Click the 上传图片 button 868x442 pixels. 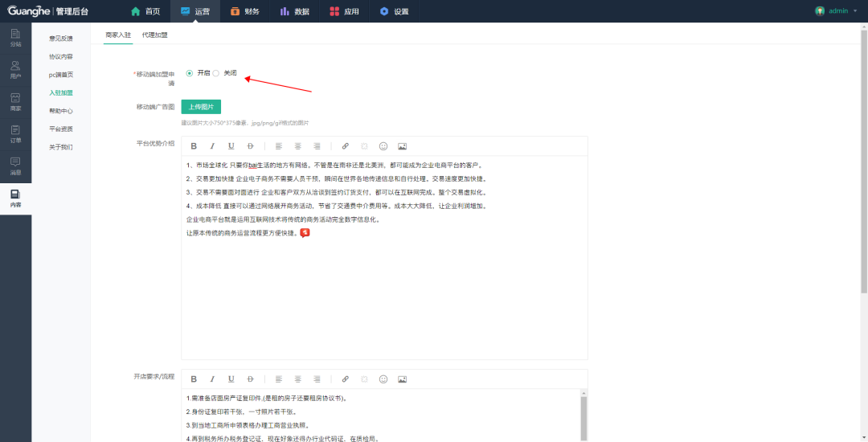(201, 107)
